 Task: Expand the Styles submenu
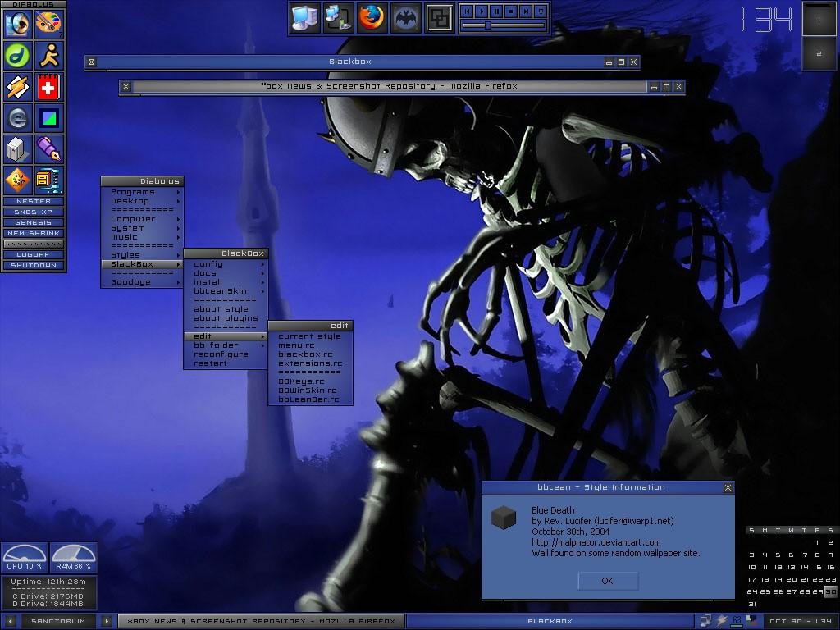coord(143,255)
